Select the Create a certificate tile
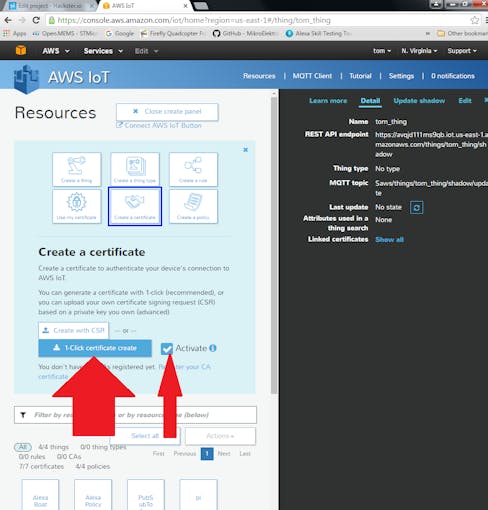This screenshot has height=510, width=488. (135, 206)
